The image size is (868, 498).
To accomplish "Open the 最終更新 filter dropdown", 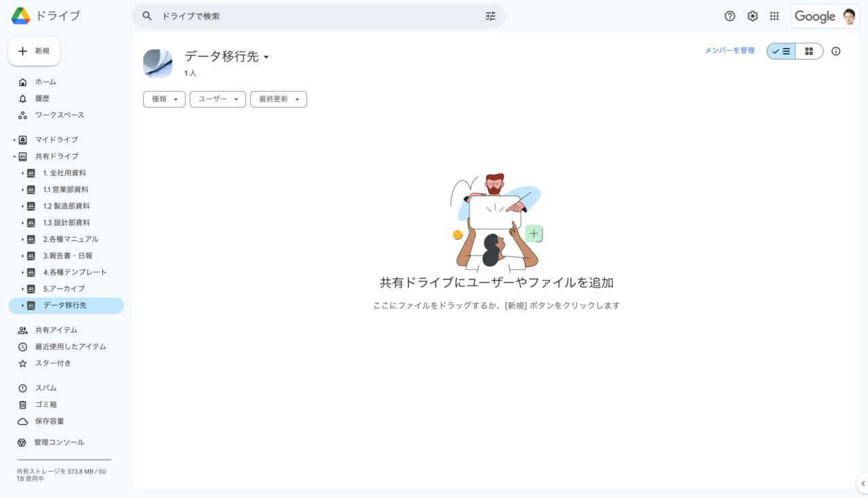I will (279, 99).
